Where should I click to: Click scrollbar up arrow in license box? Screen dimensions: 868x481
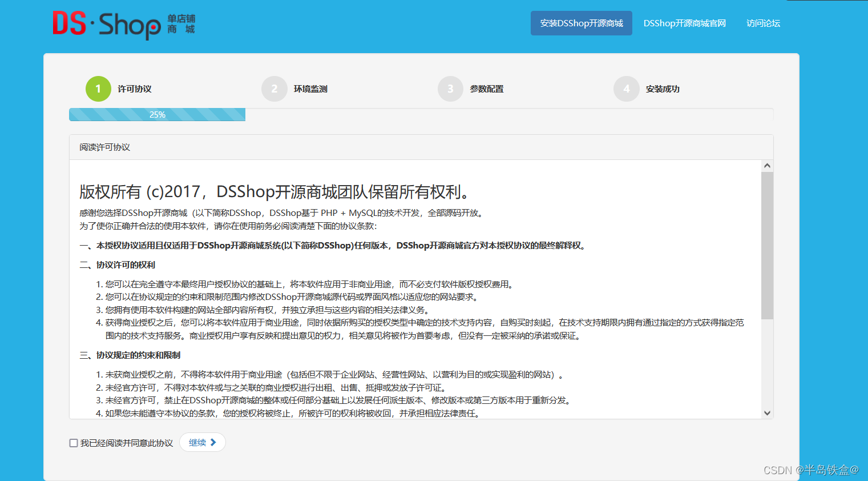(x=768, y=166)
